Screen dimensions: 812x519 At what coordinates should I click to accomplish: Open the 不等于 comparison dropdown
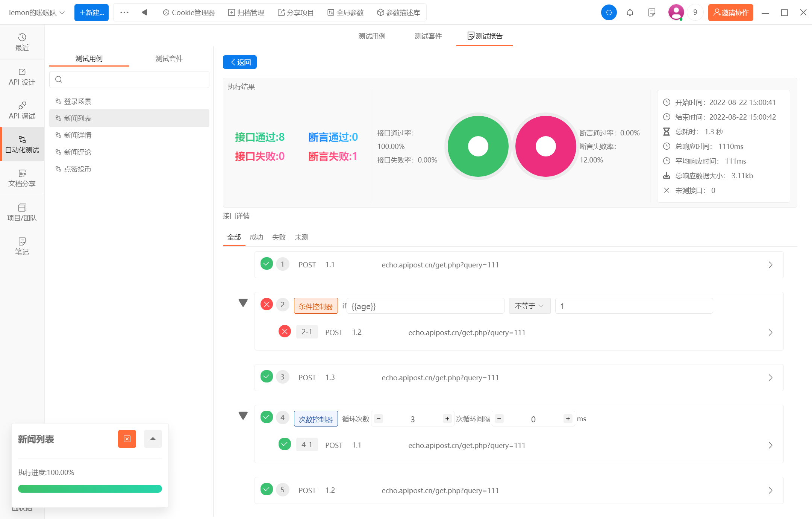click(x=529, y=306)
